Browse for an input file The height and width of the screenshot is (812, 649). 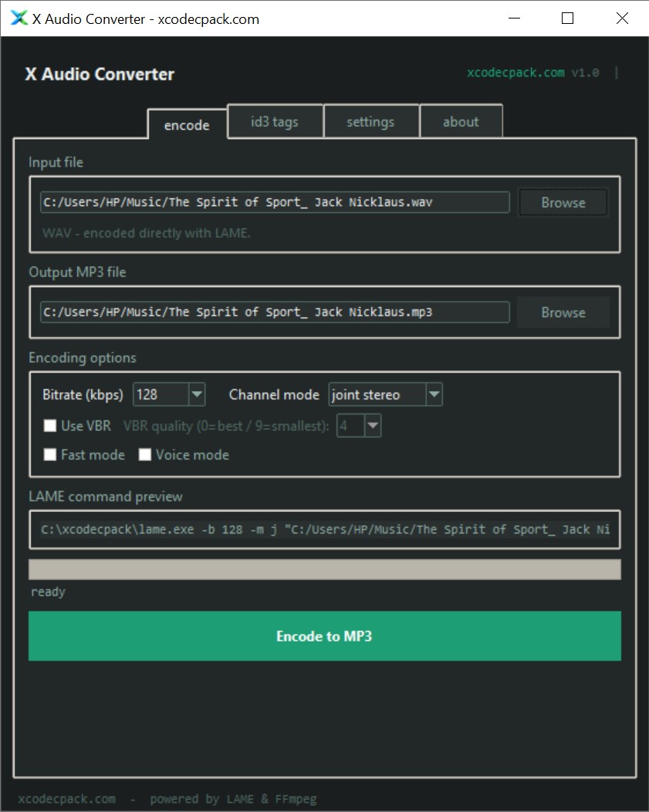pyautogui.click(x=563, y=203)
